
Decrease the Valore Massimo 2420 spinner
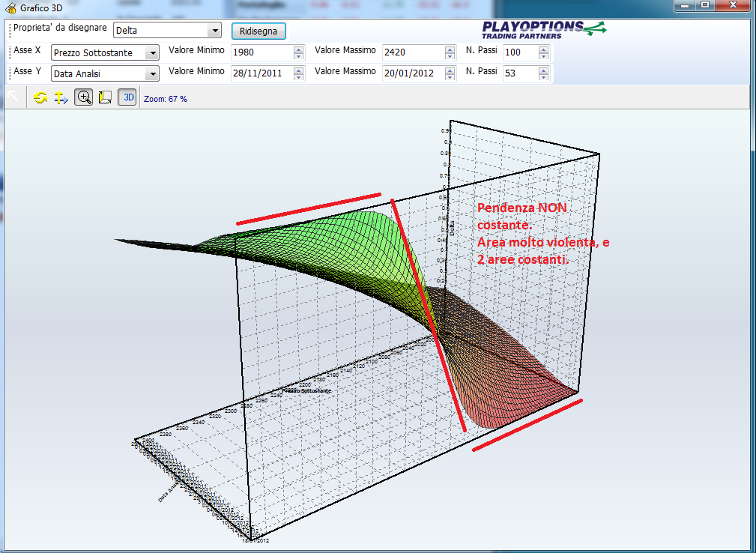(x=450, y=56)
